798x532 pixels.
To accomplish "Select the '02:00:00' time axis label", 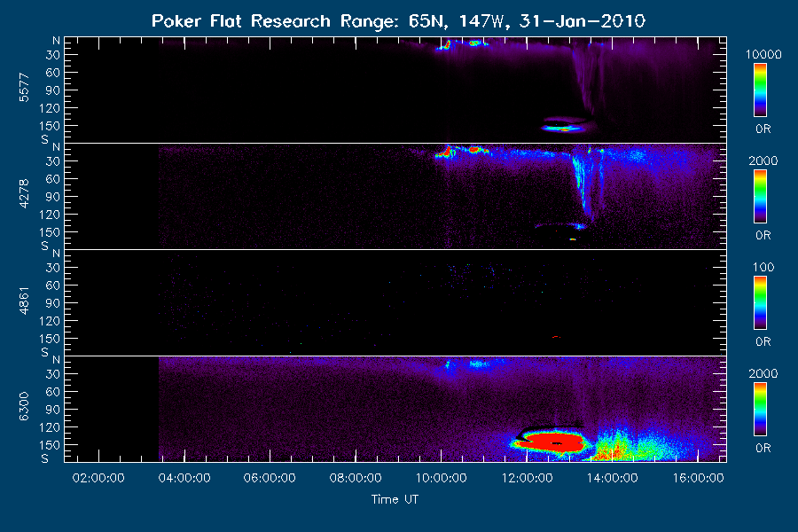I will click(x=98, y=478).
